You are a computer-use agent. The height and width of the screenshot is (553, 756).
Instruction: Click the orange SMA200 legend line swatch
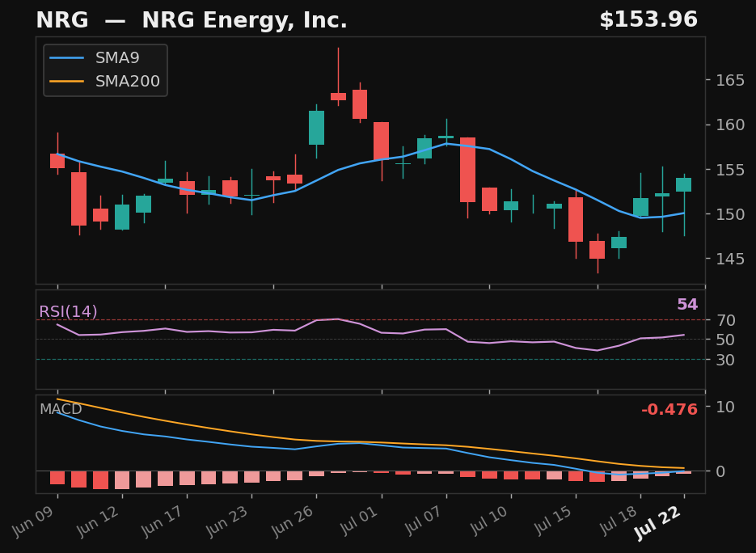[x=66, y=81]
